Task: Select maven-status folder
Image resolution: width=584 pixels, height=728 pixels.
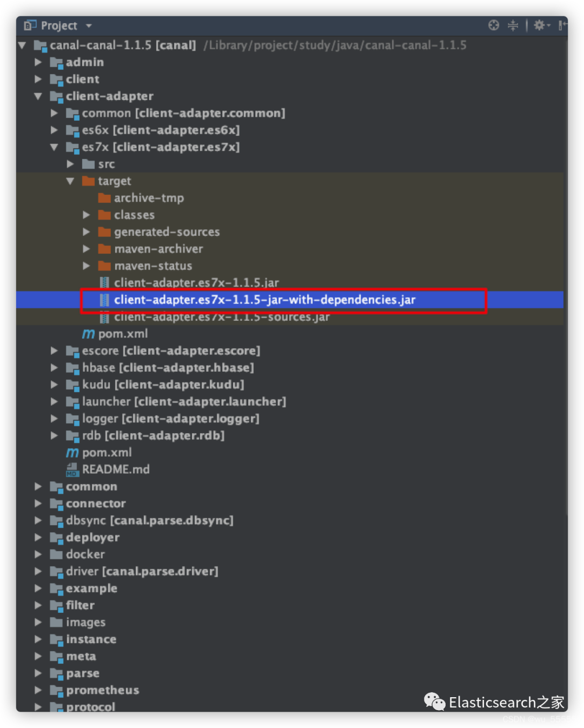Action: coord(153,266)
